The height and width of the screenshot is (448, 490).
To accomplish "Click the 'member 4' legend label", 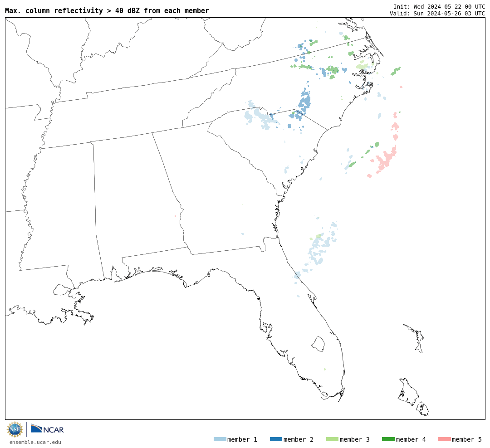I will [x=411, y=439].
